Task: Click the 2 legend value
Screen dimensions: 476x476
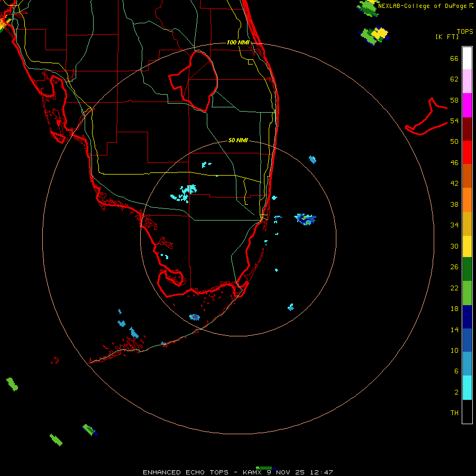Action: pos(456,392)
